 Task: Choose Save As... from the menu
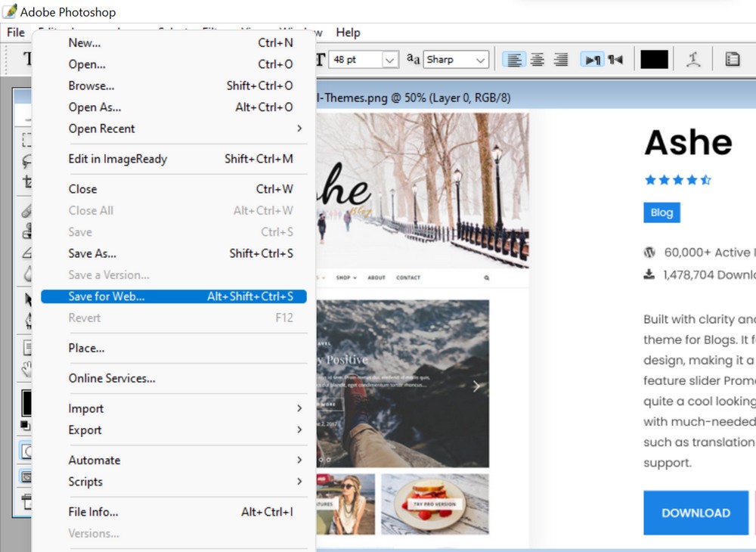[174, 253]
